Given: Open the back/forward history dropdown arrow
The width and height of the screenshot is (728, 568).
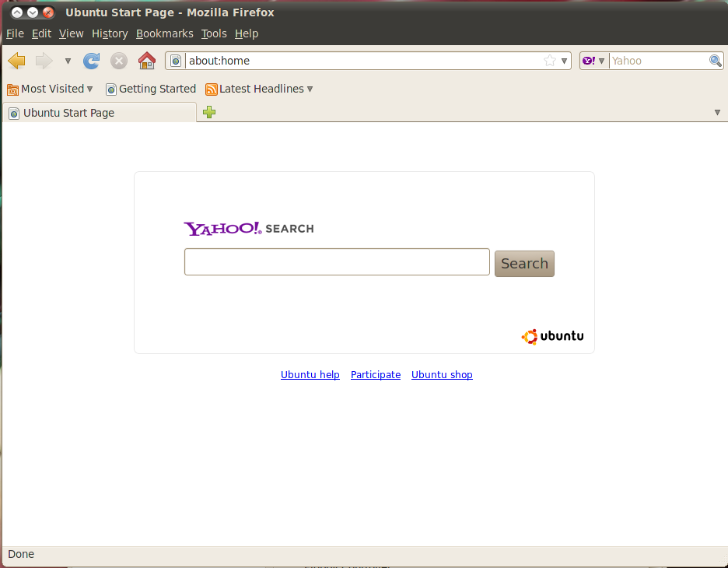Looking at the screenshot, I should [x=68, y=61].
